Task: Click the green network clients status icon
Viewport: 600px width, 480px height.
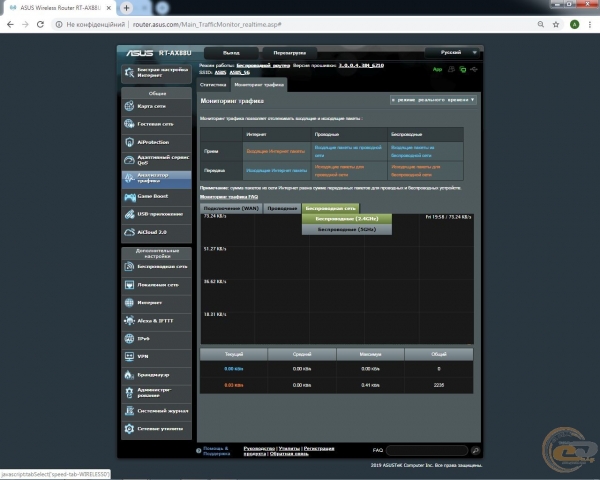Action: 463,69
